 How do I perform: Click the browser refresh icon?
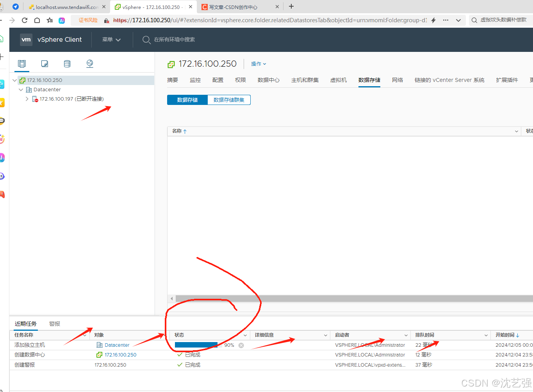click(25, 20)
